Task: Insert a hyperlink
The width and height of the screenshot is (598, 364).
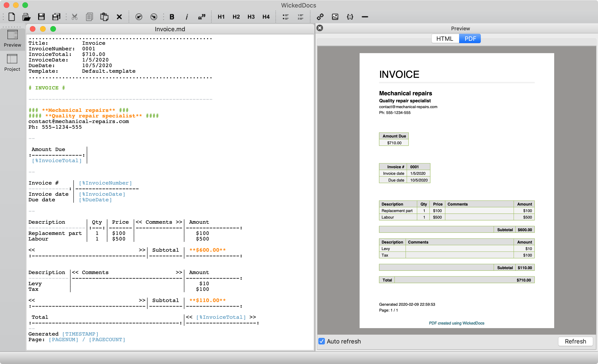Action: click(x=320, y=17)
